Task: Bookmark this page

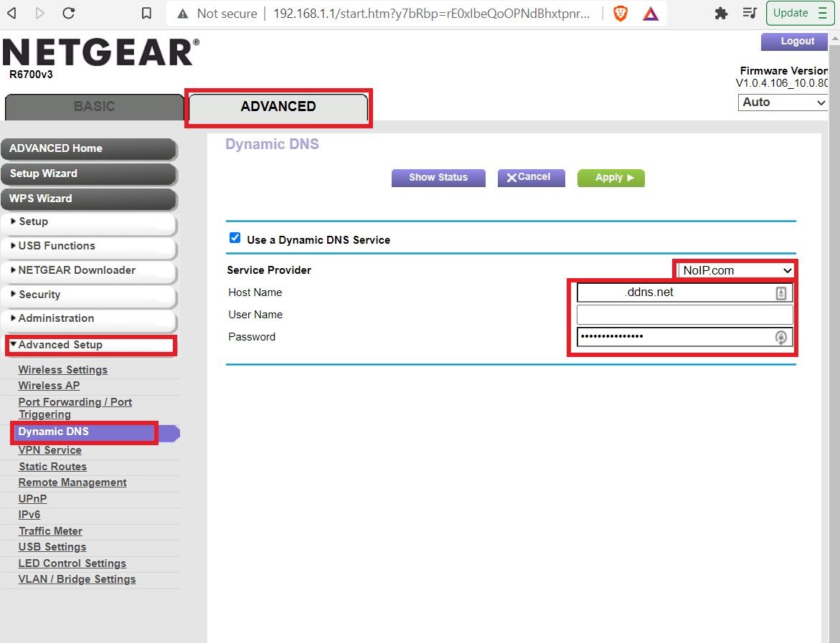Action: [x=146, y=13]
